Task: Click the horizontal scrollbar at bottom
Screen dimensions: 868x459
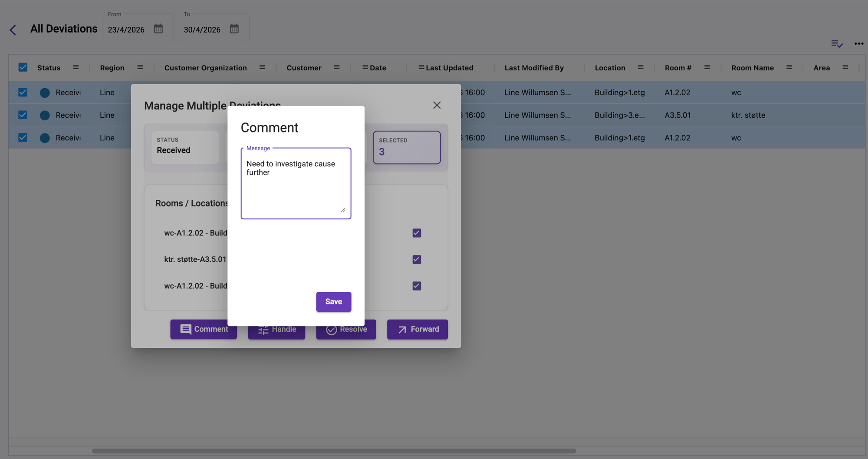Action: 334,451
